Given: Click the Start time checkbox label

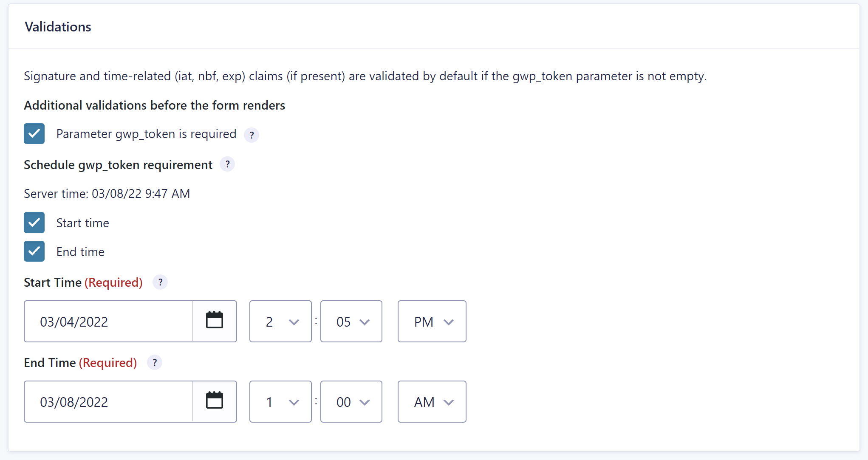Looking at the screenshot, I should pyautogui.click(x=83, y=223).
